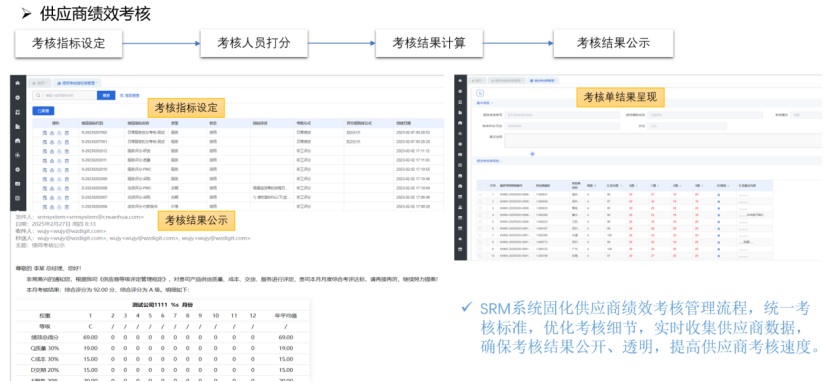Click the 考核结果公示 flow step box
This screenshot has width=828, height=382.
[614, 43]
